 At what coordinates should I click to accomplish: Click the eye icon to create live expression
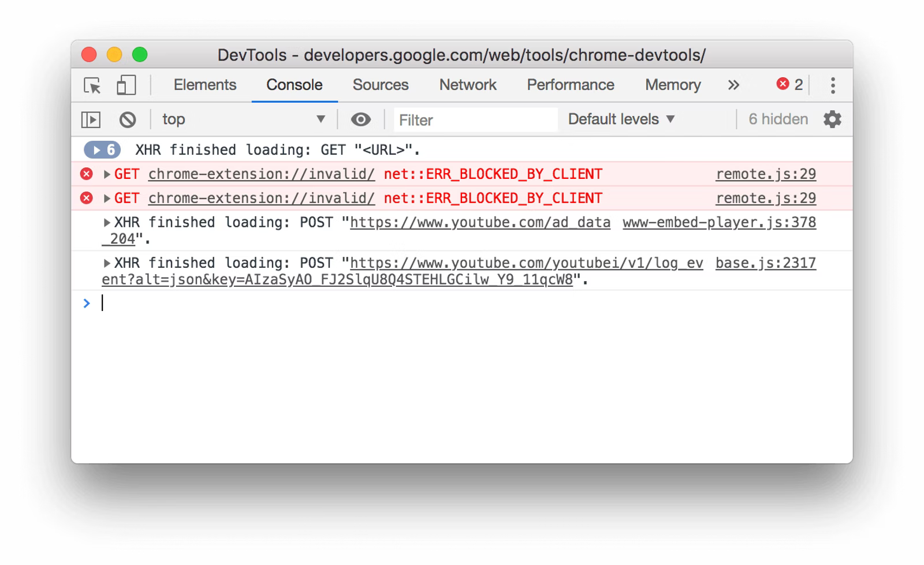(x=361, y=119)
